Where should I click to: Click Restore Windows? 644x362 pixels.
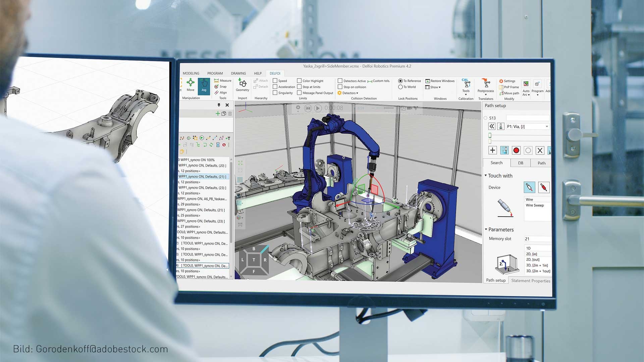tap(440, 81)
